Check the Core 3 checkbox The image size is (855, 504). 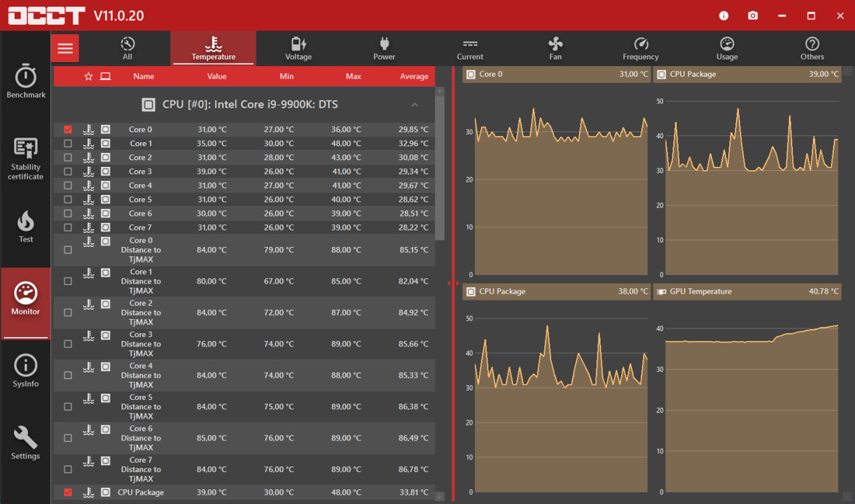point(67,172)
